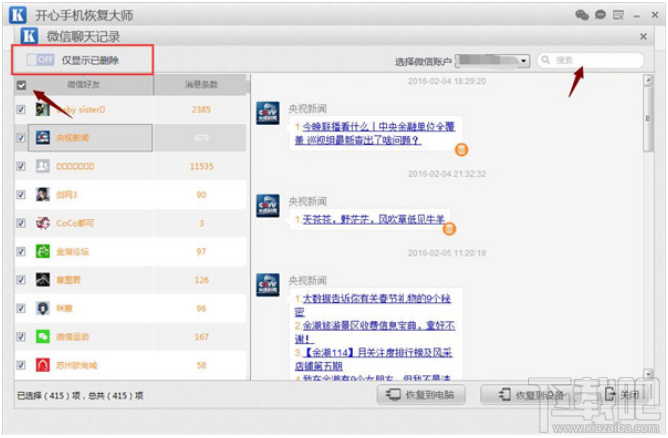The image size is (668, 438).
Task: Select the green 金湖论坛 avatar icon
Action: 43,251
